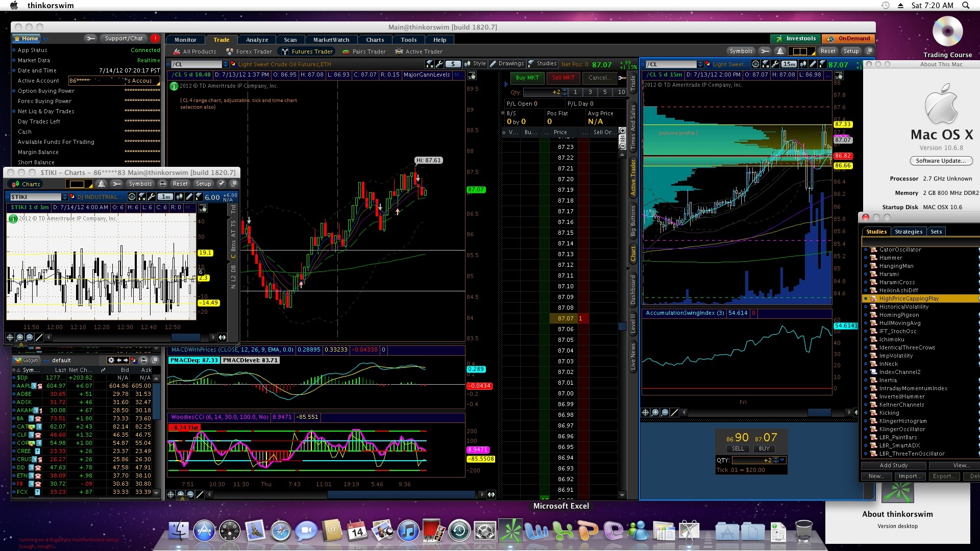Viewport: 980px width, 551px height.
Task: Click the alert bell in the main toolbar
Action: (780, 51)
